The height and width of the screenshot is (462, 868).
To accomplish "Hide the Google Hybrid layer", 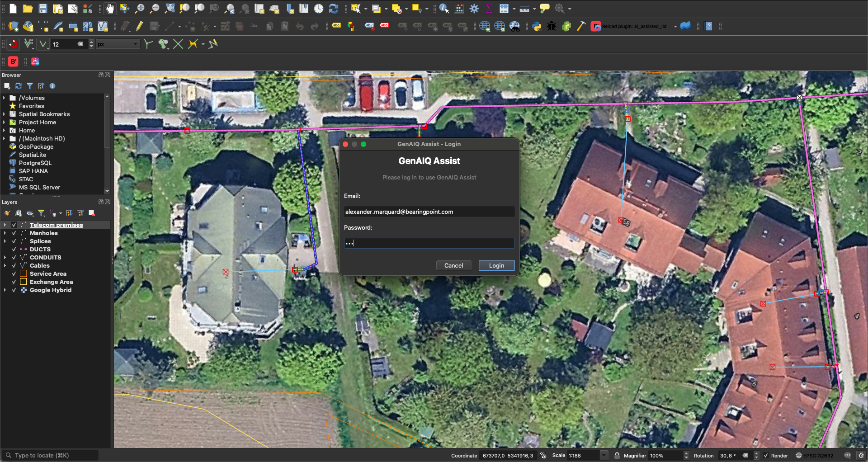I will (x=14, y=290).
